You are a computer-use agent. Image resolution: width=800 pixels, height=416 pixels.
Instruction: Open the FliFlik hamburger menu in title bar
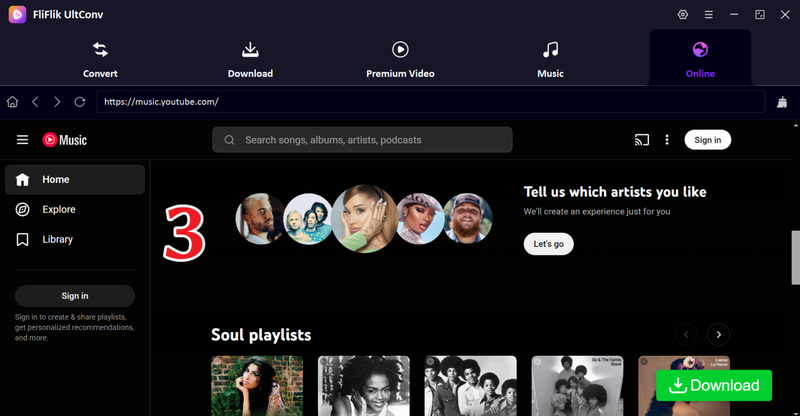click(x=709, y=15)
